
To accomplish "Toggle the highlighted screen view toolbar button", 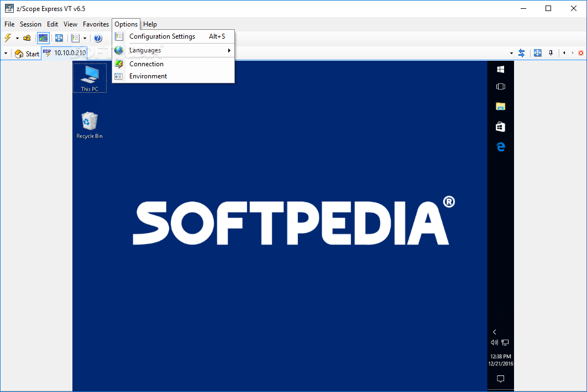I will point(44,38).
